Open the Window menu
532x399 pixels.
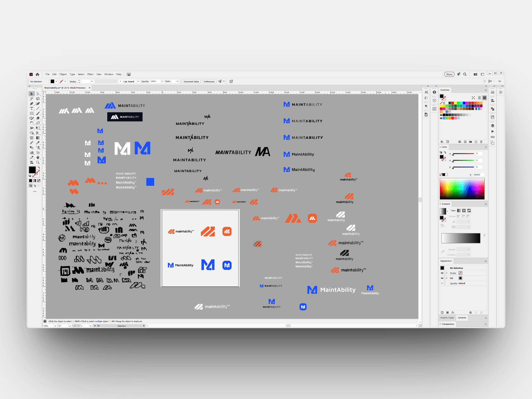(109, 74)
